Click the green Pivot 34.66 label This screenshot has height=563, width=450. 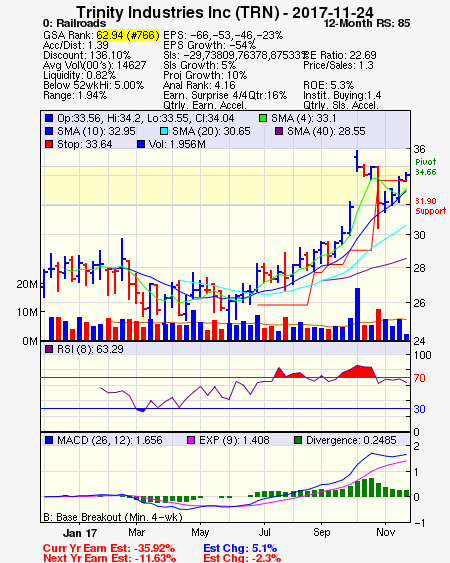click(426, 167)
